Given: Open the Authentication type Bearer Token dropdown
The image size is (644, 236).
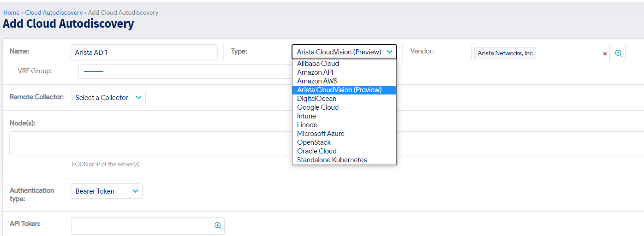Looking at the screenshot, I should tap(107, 191).
